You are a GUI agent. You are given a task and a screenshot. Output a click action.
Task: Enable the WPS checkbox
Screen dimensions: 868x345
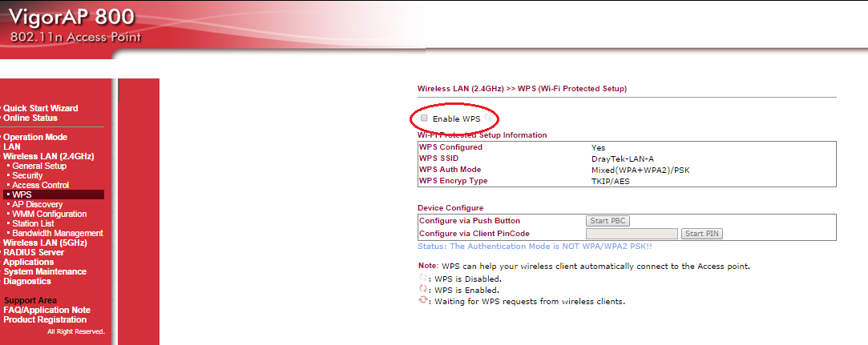pos(424,118)
